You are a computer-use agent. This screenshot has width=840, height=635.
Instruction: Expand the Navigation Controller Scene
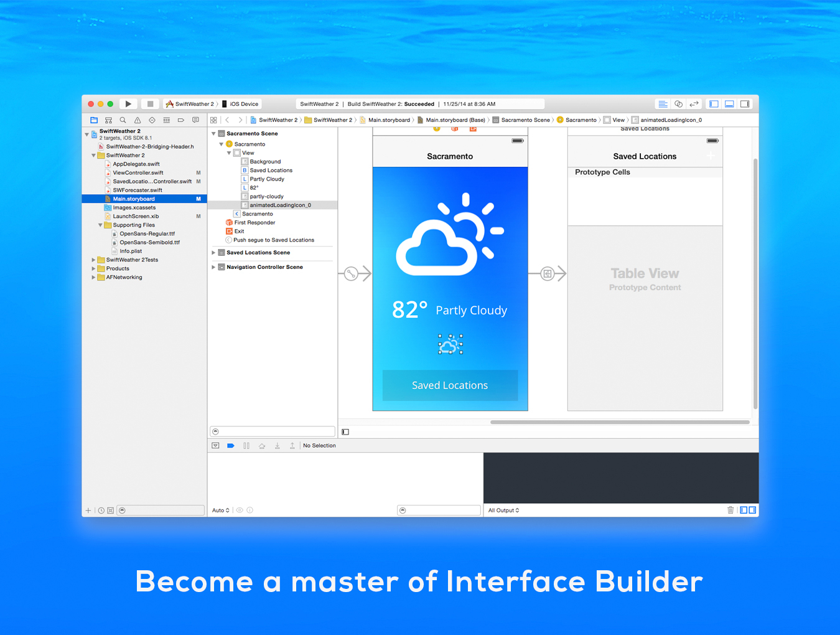tap(213, 267)
